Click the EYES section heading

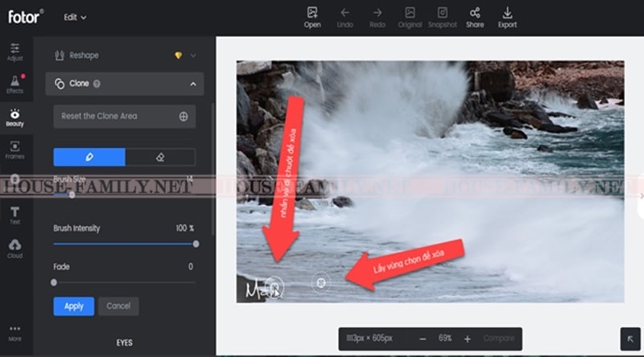coord(125,343)
